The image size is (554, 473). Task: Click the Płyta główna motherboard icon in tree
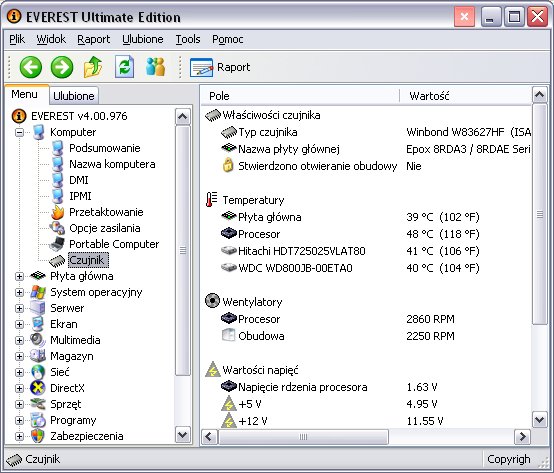pos(38,276)
